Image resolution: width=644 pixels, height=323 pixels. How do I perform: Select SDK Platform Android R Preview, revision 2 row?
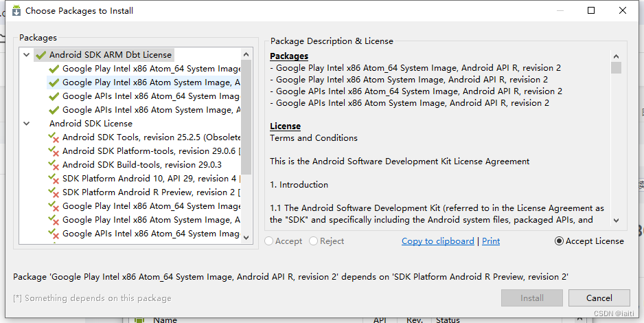[151, 192]
